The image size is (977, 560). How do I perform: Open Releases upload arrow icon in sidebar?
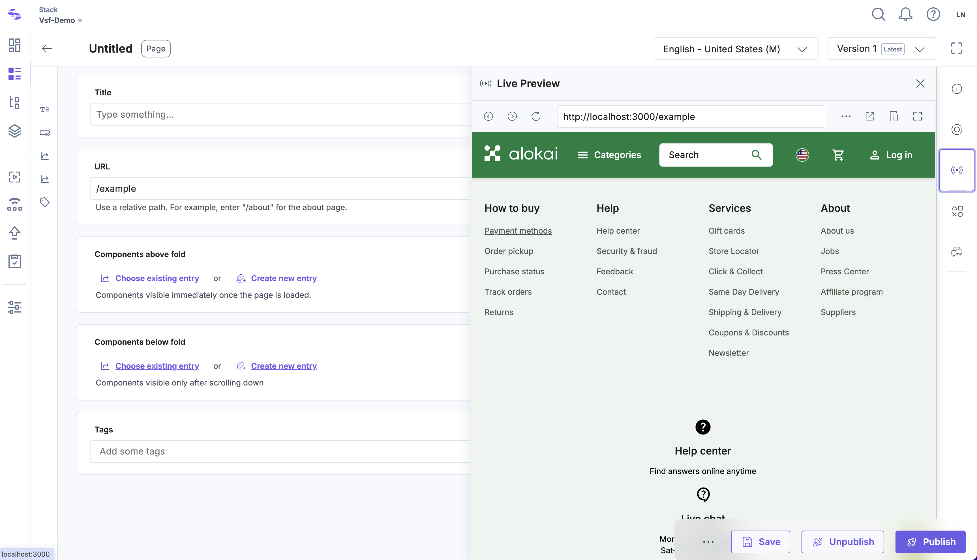coord(15,233)
